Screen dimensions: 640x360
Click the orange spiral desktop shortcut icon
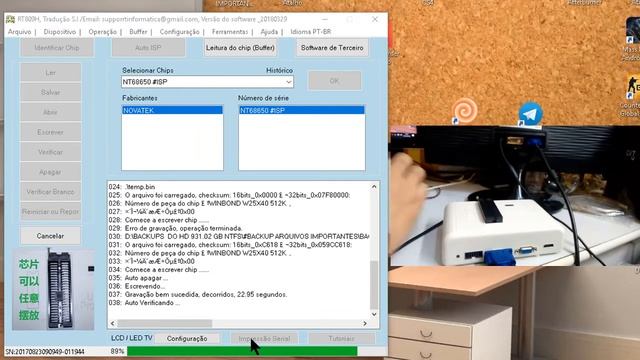pyautogui.click(x=464, y=111)
